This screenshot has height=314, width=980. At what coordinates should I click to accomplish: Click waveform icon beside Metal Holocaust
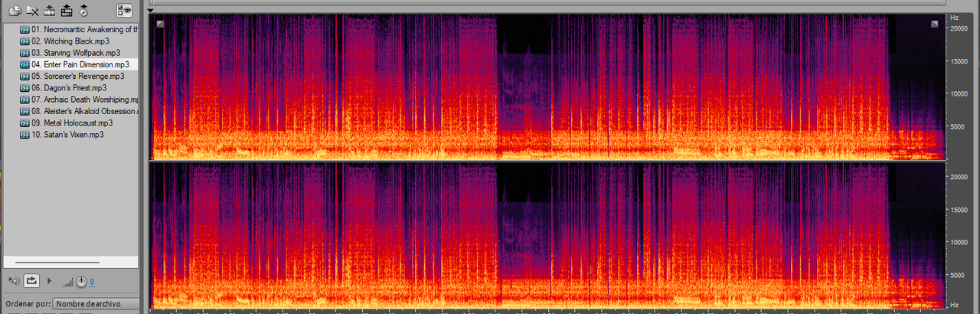24,123
